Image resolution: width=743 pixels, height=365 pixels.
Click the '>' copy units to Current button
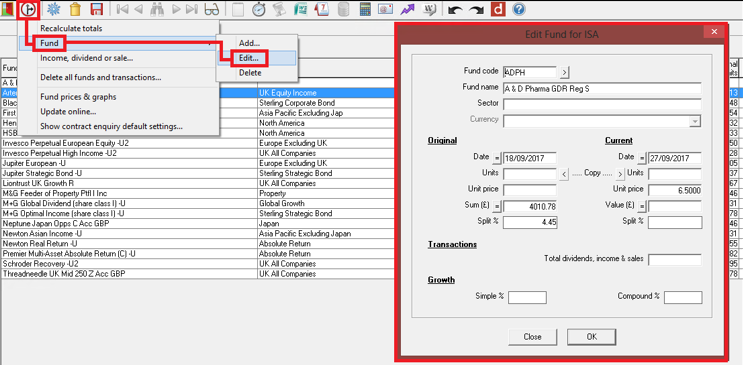click(x=620, y=174)
